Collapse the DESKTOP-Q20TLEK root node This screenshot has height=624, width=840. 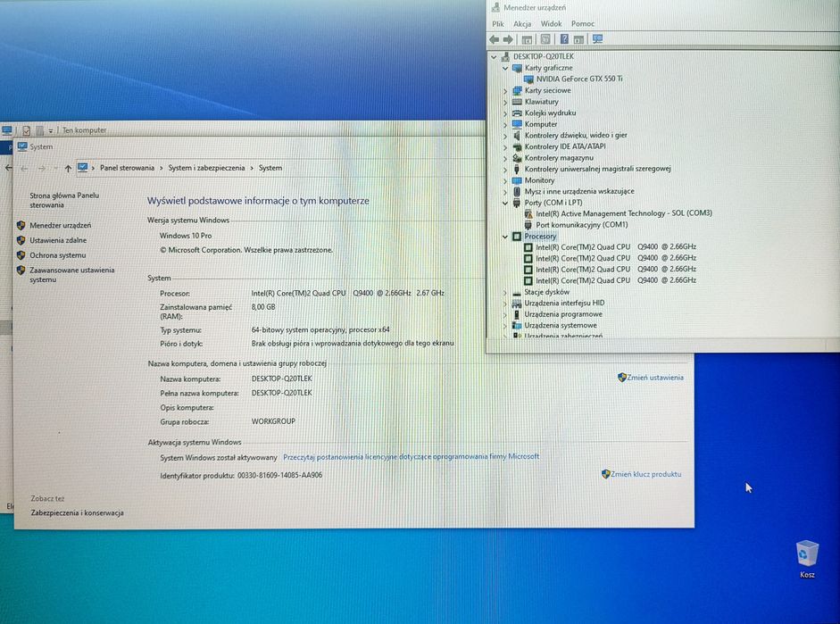click(494, 57)
